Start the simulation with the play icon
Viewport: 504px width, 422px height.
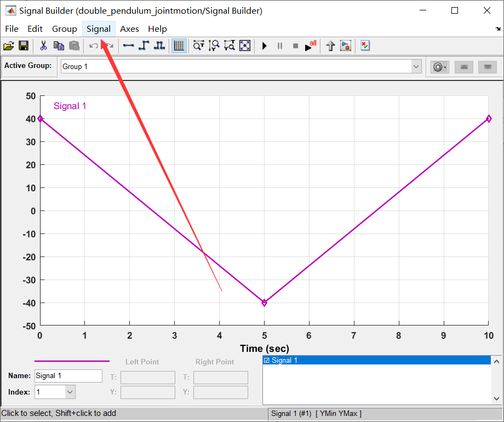265,46
